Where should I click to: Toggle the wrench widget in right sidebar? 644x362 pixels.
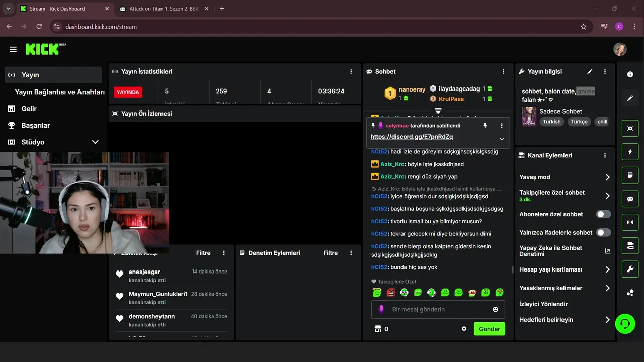click(x=630, y=269)
